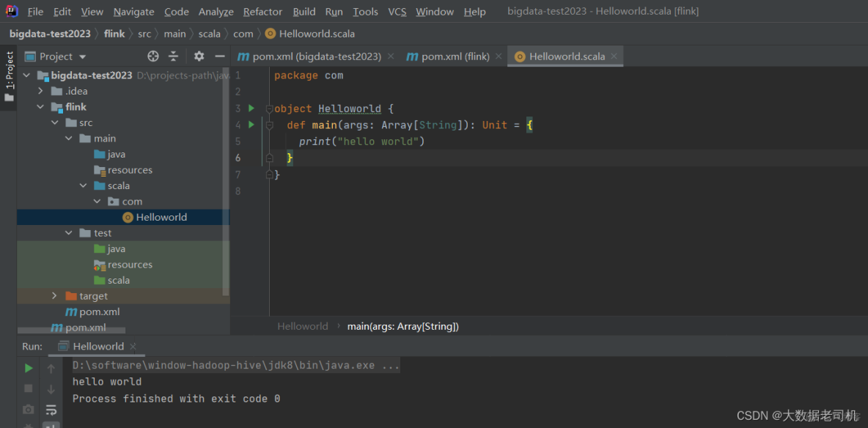
Task: Click the run gutter arrow beside object Helloworld
Action: [x=251, y=108]
